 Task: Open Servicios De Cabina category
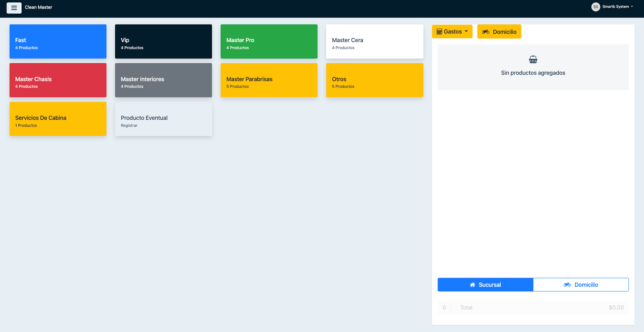[x=58, y=119]
